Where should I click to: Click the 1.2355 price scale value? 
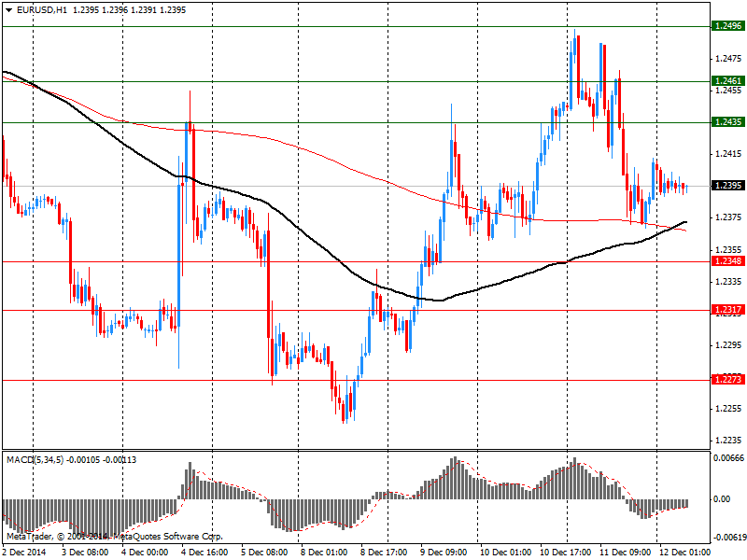(728, 249)
